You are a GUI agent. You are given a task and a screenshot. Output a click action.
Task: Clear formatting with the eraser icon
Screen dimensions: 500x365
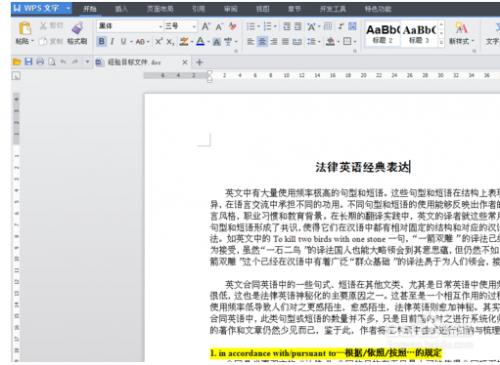[x=232, y=26]
